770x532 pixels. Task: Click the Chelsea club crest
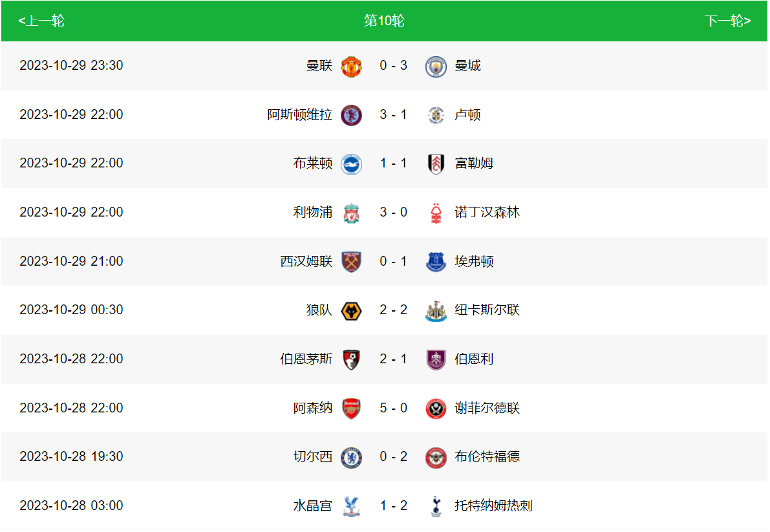[351, 457]
